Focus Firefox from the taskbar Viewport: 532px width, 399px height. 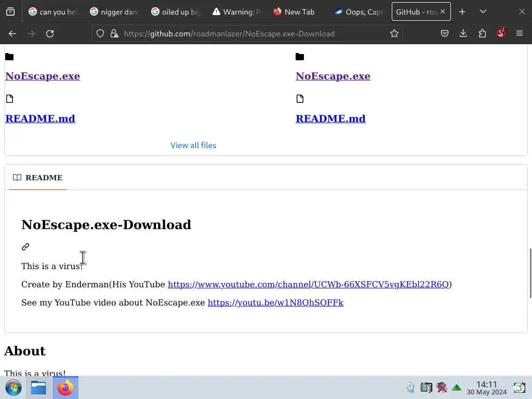coord(65,388)
